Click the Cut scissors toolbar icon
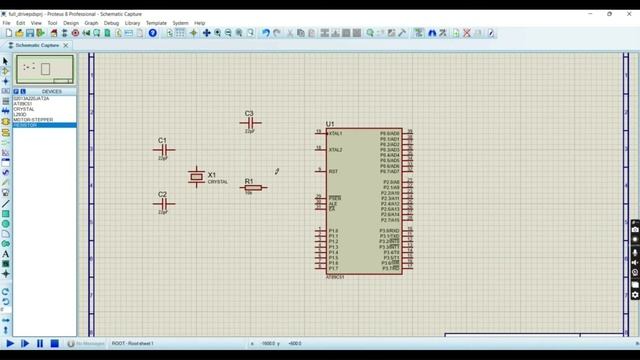 coord(290,33)
